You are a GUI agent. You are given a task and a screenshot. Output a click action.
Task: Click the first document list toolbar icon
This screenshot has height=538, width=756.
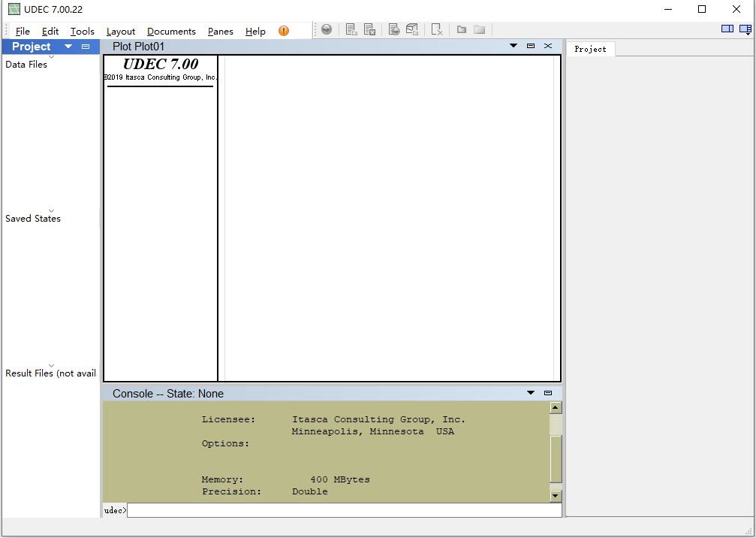coord(351,29)
